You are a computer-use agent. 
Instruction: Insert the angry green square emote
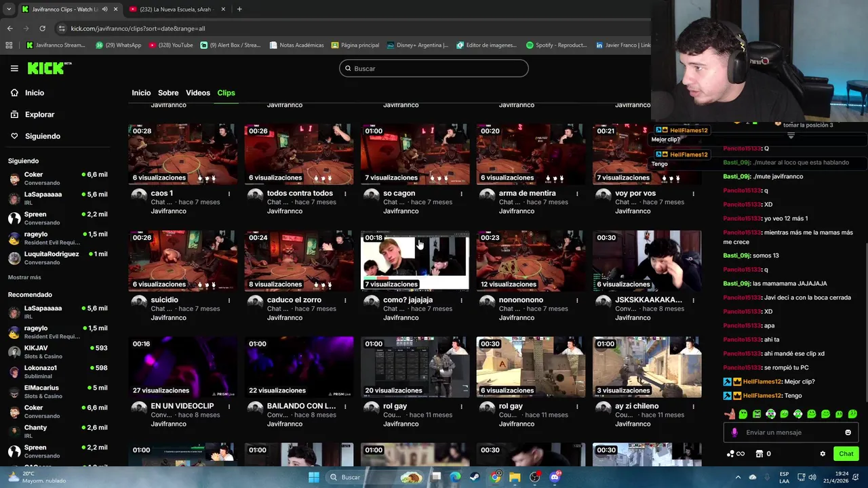coord(757,413)
